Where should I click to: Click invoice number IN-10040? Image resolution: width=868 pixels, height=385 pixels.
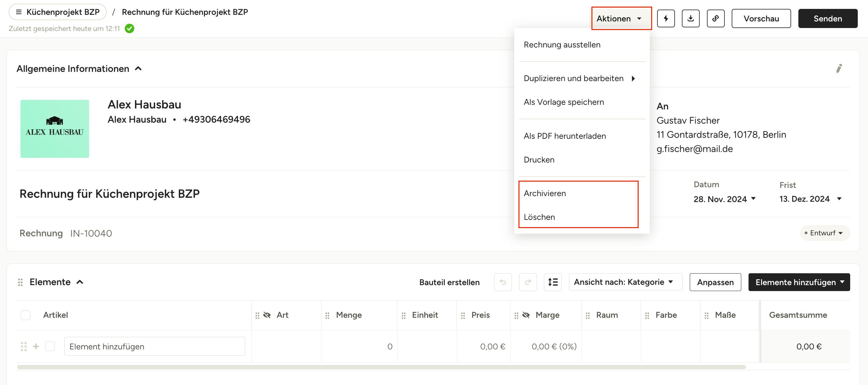coord(91,233)
